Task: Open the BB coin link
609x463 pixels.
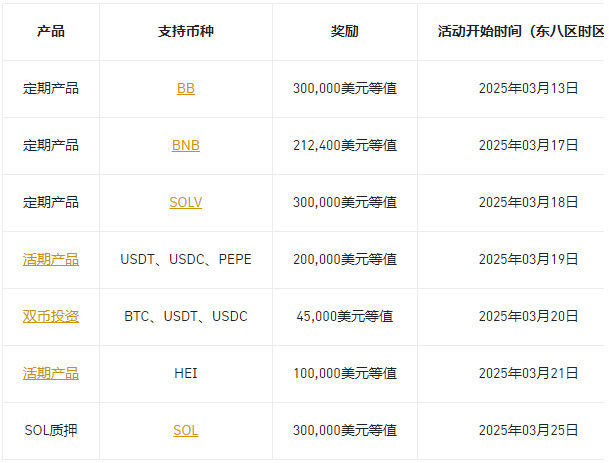Action: tap(186, 88)
